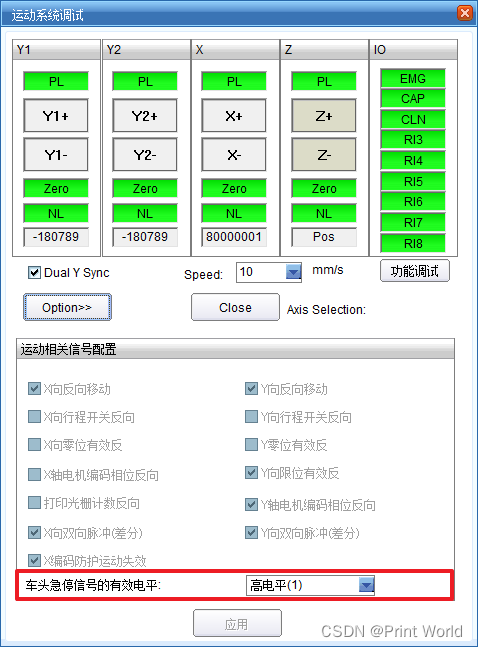Viewport: 478px width, 647px height.
Task: Click the Z NL limit indicator
Action: tap(324, 213)
